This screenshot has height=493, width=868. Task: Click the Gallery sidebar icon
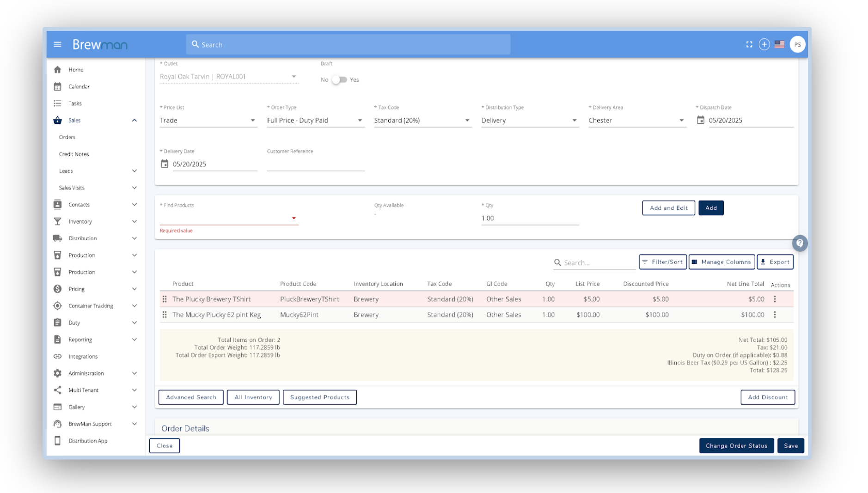tap(57, 407)
